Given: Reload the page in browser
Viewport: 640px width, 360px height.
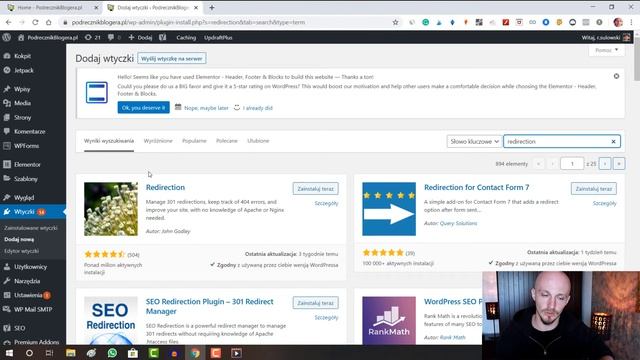Looking at the screenshot, I should coord(35,22).
